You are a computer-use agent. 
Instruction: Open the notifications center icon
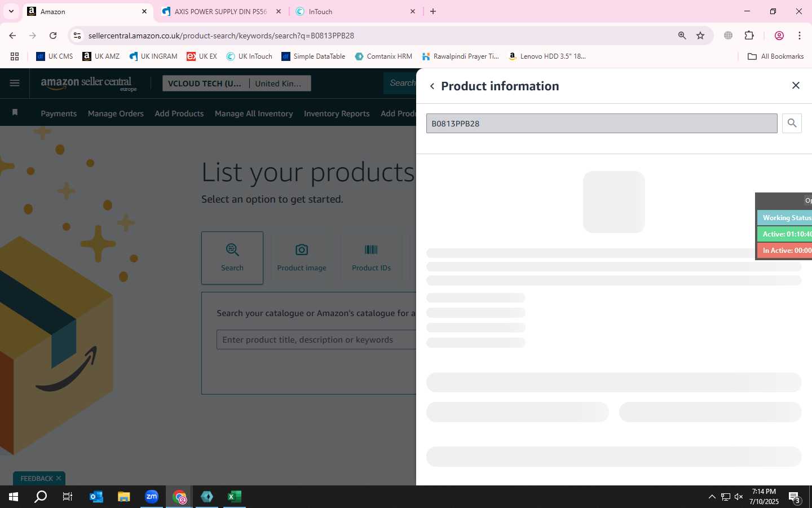pos(795,497)
